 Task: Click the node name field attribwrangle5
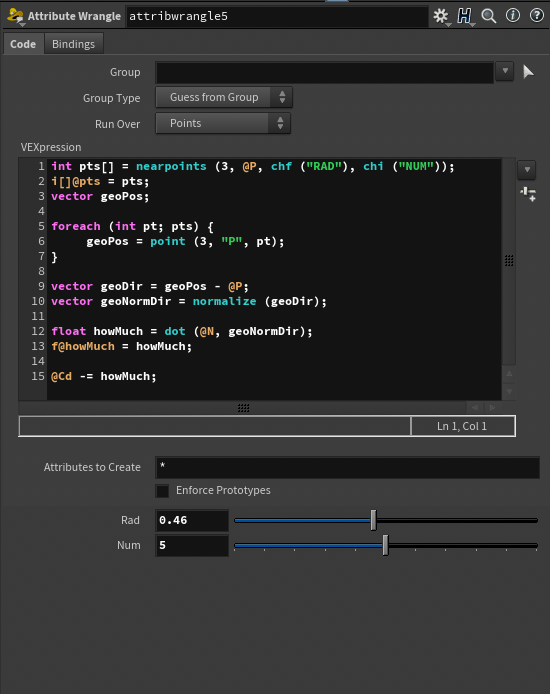point(277,17)
